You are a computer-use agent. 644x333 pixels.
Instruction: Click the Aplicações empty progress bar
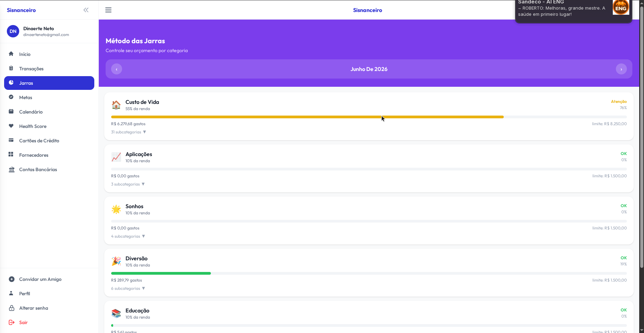[369, 169]
